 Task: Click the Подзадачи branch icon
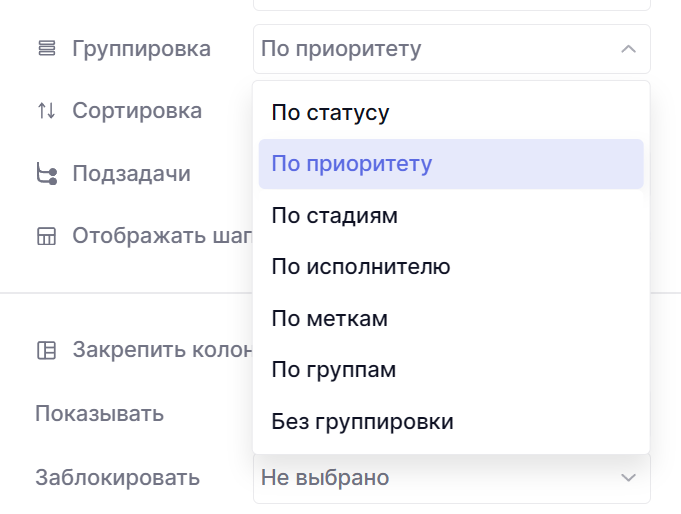(46, 174)
